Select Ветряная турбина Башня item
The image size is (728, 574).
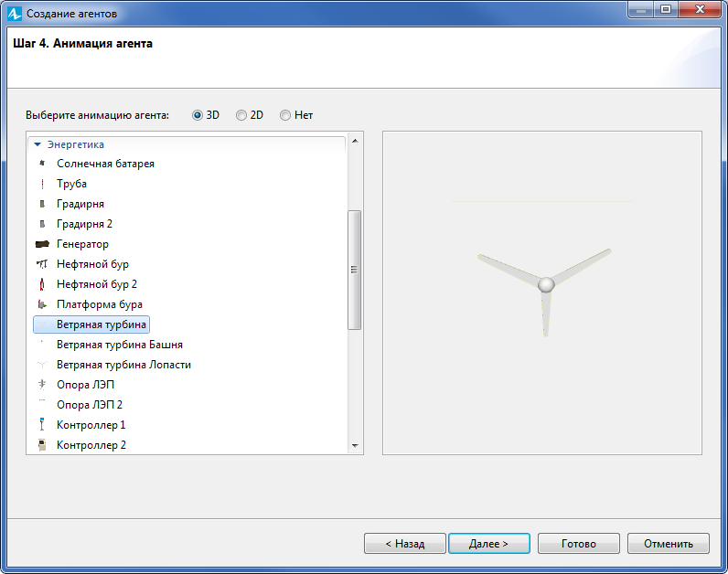pos(120,345)
